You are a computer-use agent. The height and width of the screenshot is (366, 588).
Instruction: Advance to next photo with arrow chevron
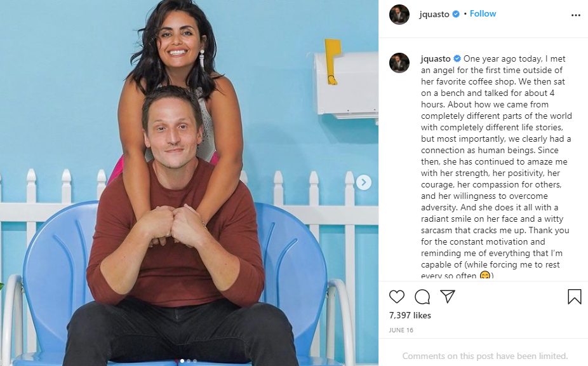pos(363,182)
